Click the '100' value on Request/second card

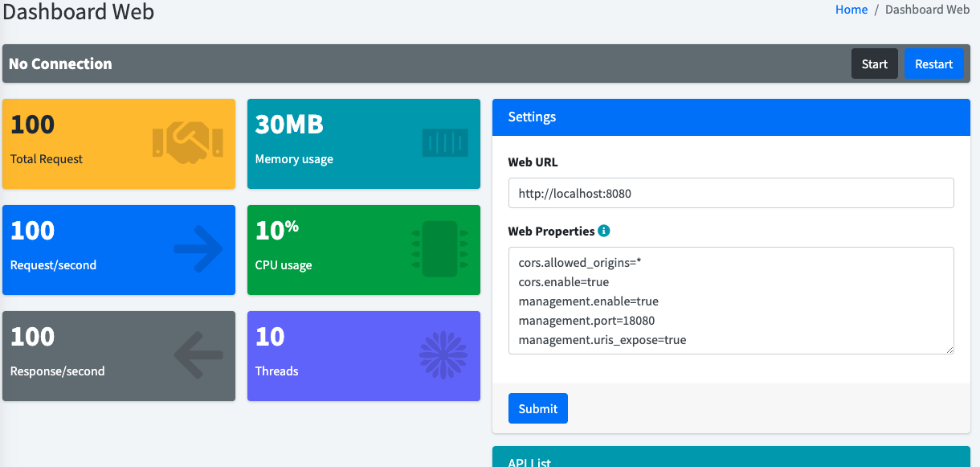click(33, 231)
